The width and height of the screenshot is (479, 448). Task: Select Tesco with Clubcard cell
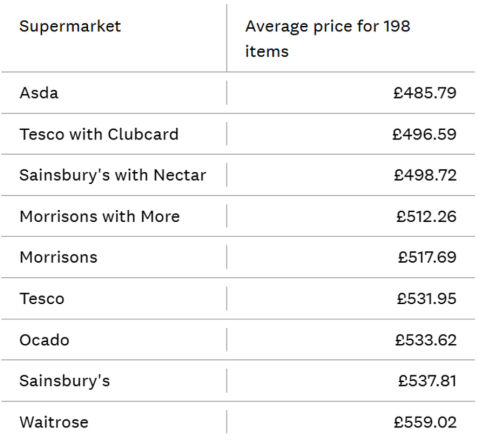pyautogui.click(x=99, y=134)
